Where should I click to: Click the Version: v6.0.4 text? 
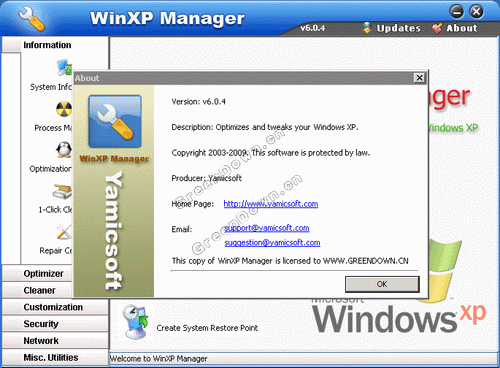point(199,102)
